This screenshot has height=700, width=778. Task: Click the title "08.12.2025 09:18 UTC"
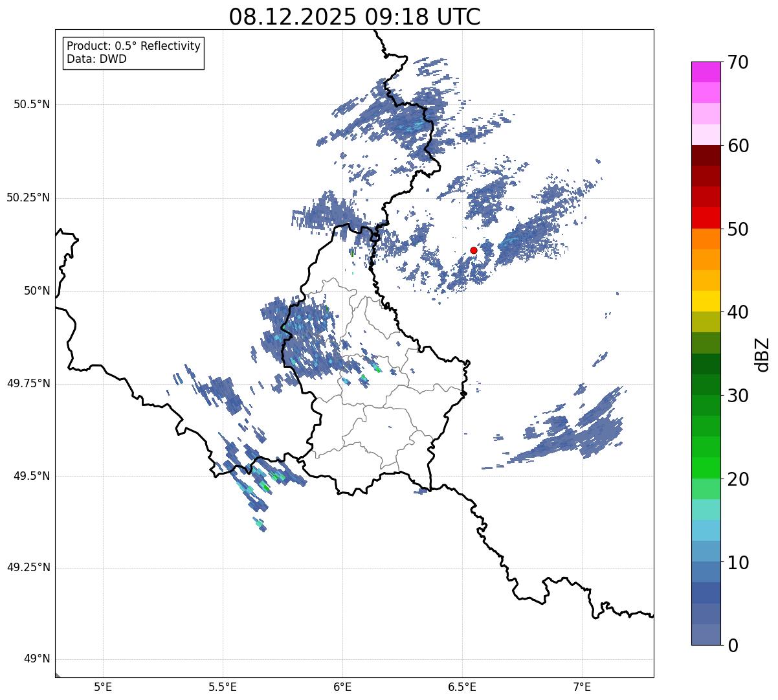[355, 17]
